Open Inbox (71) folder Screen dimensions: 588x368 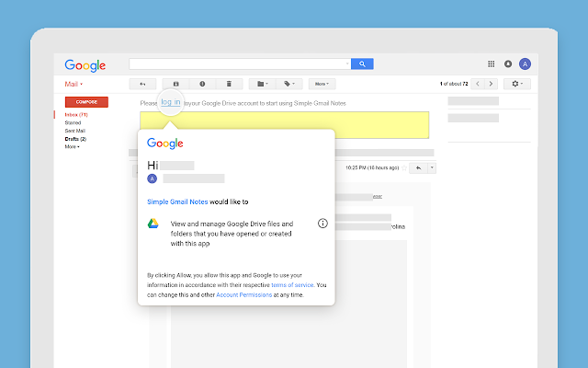pyautogui.click(x=76, y=114)
